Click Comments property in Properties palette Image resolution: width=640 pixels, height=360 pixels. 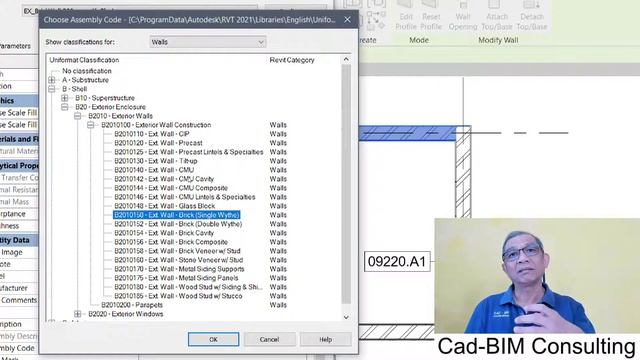point(18,300)
